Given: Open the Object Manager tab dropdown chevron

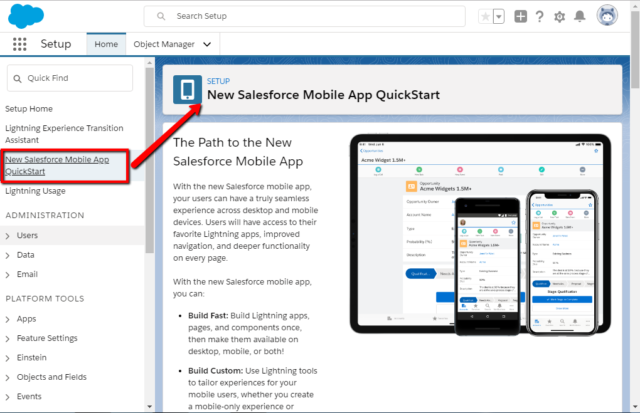Looking at the screenshot, I should pos(207,44).
